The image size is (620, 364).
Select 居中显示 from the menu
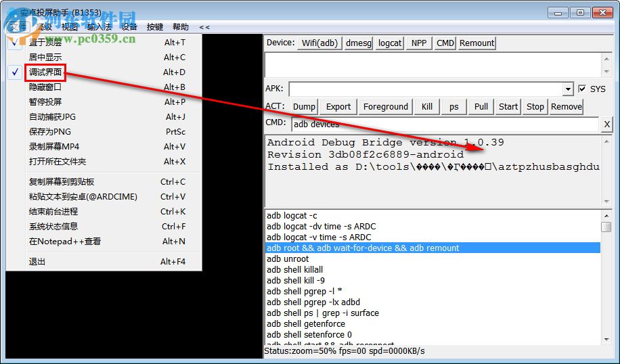click(x=104, y=58)
